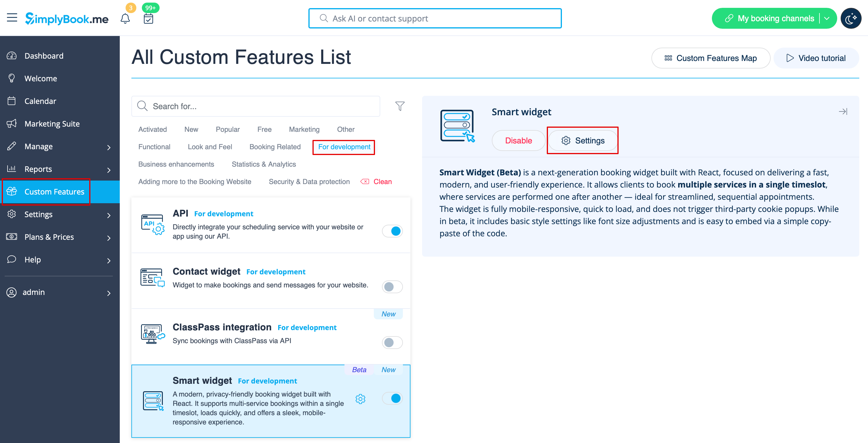Enable the Contact widget toggle

click(x=392, y=287)
